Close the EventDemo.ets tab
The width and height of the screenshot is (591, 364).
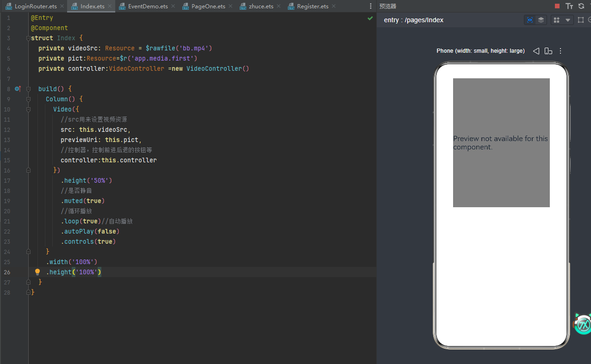[173, 6]
